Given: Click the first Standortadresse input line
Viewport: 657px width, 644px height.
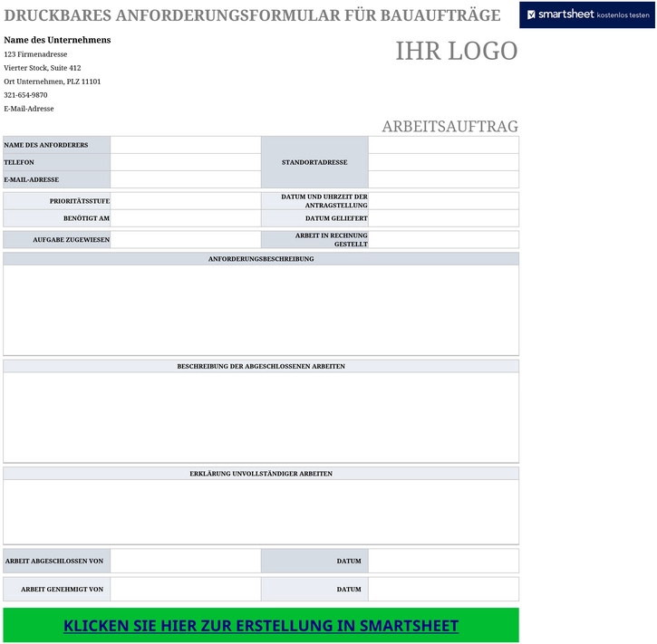Looking at the screenshot, I should click(444, 145).
